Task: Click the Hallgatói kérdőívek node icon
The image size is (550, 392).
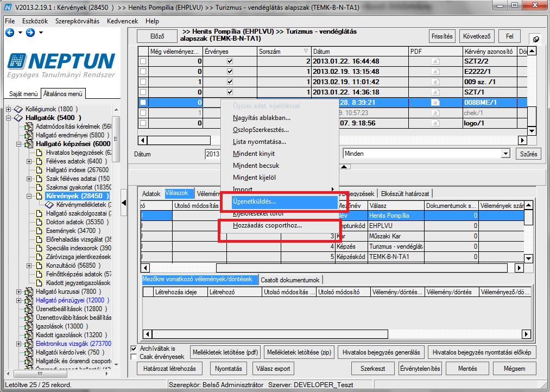Action: coord(29,352)
